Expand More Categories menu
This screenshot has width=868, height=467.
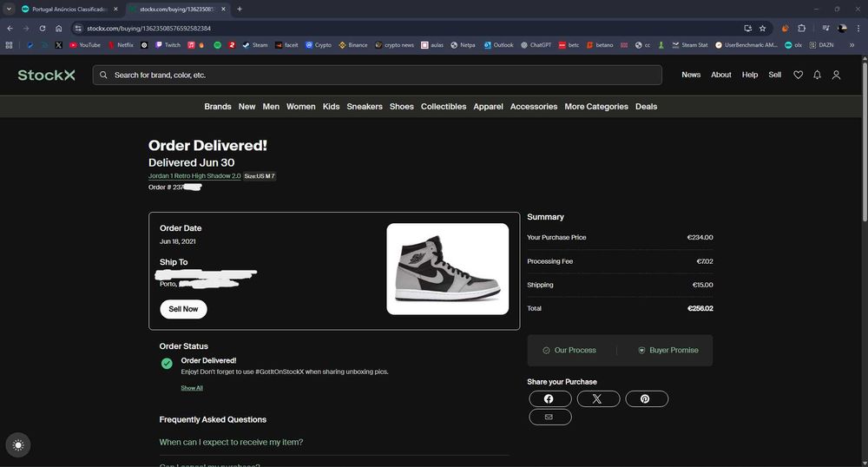point(596,107)
